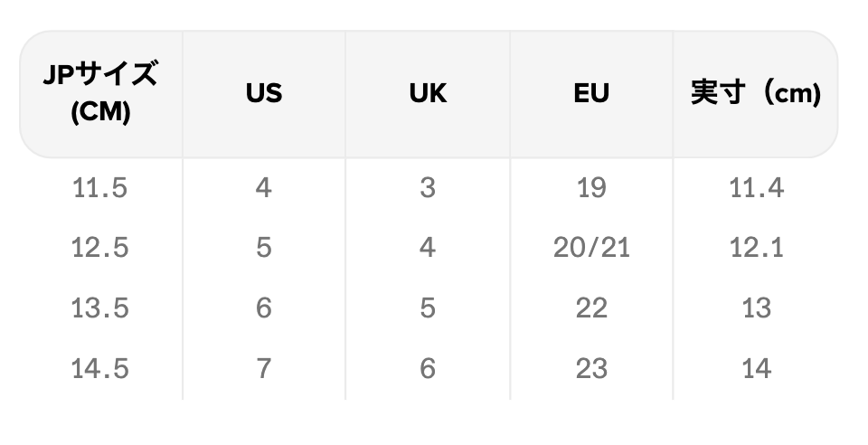Click the 11.4 actual measurement cell
This screenshot has width=868, height=445.
point(756,188)
